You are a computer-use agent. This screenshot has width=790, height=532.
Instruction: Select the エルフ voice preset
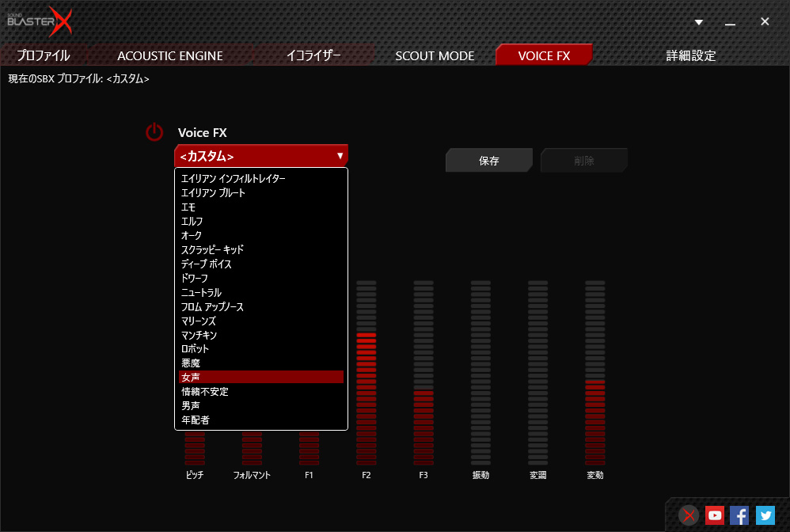click(x=261, y=221)
